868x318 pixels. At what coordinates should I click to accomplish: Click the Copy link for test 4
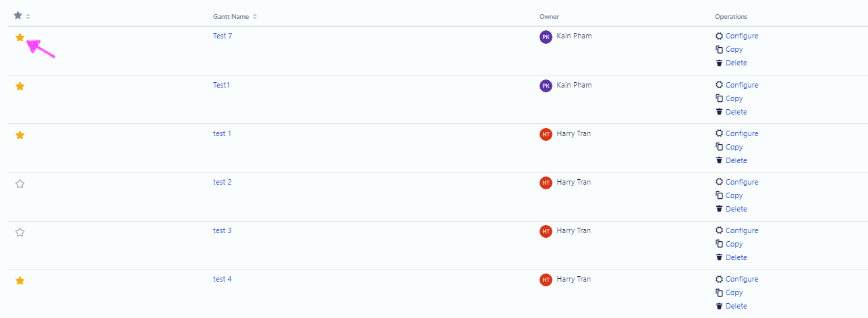coord(734,292)
